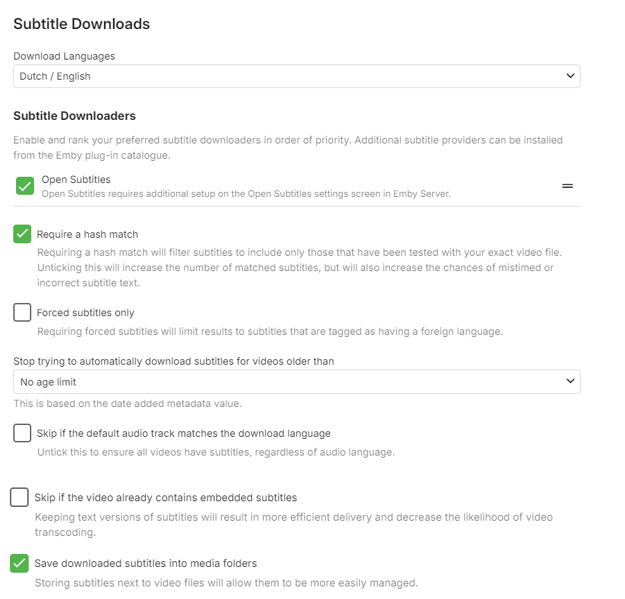Click the Require a hash match label
Viewport: 625px width, 599px height.
point(87,234)
